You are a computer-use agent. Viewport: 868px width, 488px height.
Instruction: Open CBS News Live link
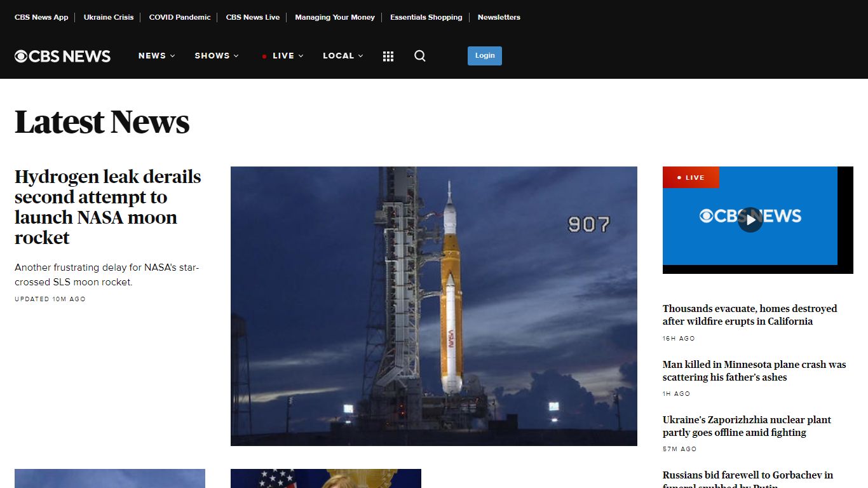[x=253, y=17]
